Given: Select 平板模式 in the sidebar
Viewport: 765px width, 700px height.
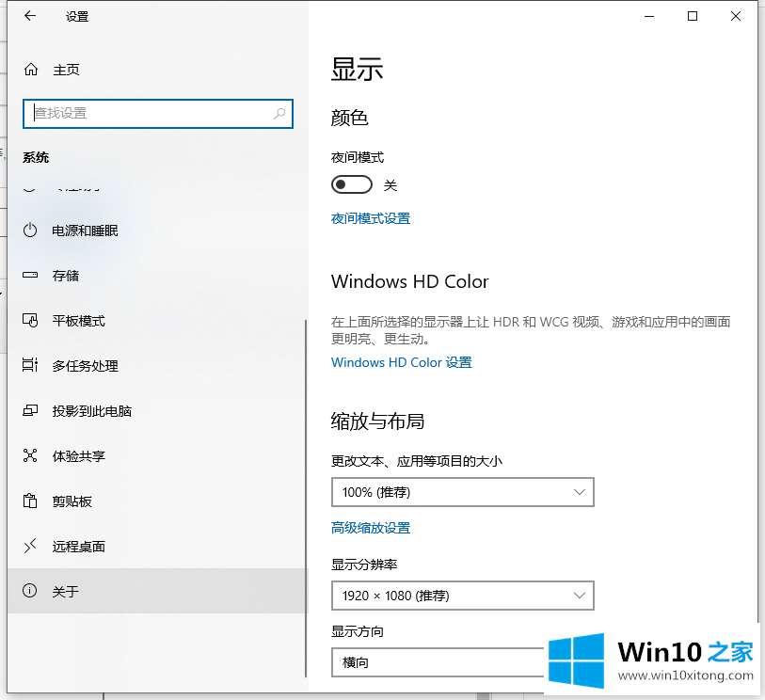Looking at the screenshot, I should (x=156, y=321).
